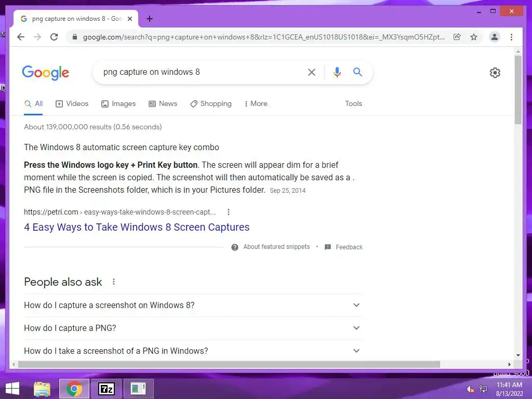Click the petri.com result URL
Viewport: 532px width, 399px height.
tap(120, 212)
